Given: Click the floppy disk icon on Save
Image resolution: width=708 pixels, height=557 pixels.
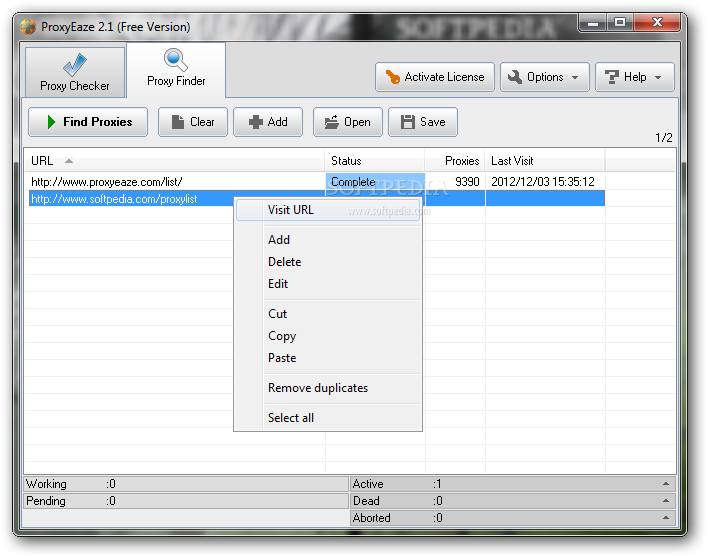Looking at the screenshot, I should coord(408,122).
